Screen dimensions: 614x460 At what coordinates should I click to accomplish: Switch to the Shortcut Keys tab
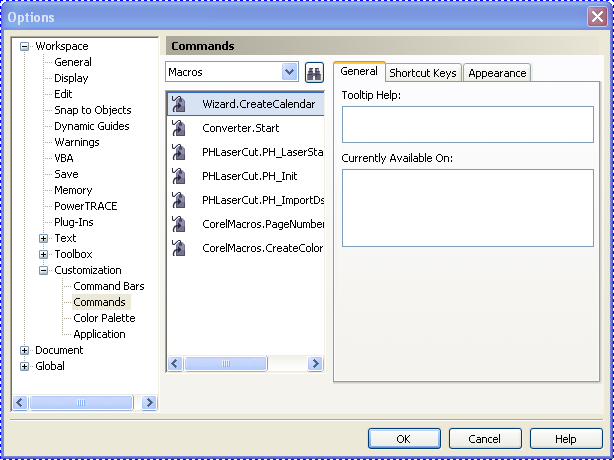point(422,73)
